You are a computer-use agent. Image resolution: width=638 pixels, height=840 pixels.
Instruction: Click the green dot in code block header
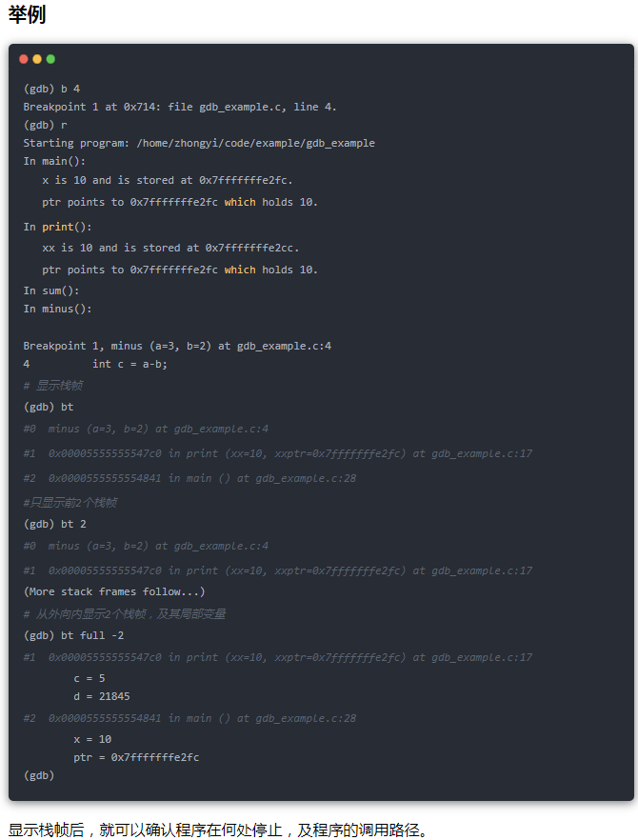click(50, 59)
